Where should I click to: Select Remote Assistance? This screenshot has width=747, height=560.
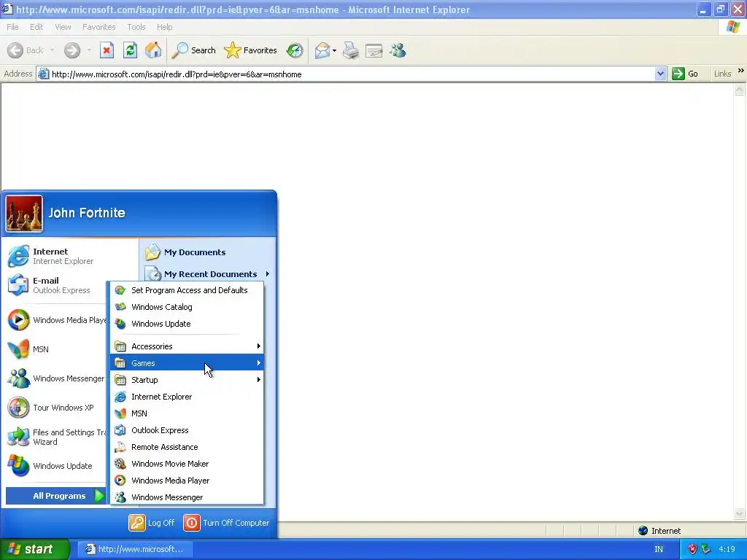(x=187, y=447)
